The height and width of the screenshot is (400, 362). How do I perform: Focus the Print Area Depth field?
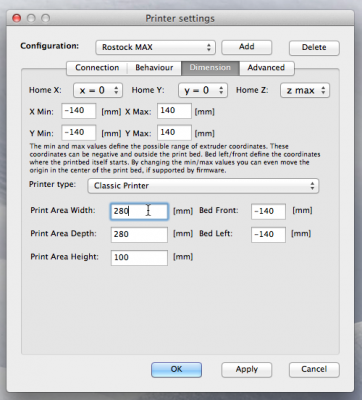click(139, 235)
